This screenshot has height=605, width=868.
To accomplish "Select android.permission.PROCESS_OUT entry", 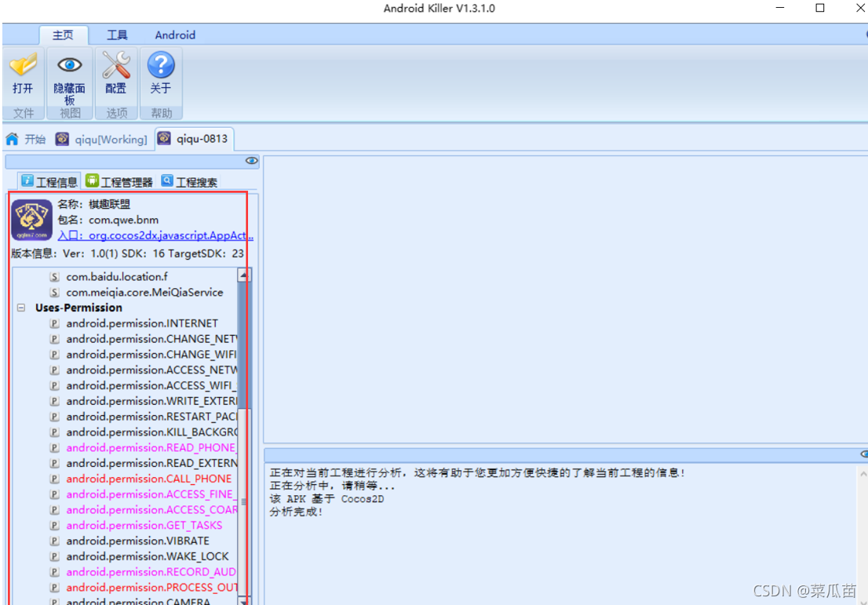I will pyautogui.click(x=151, y=586).
